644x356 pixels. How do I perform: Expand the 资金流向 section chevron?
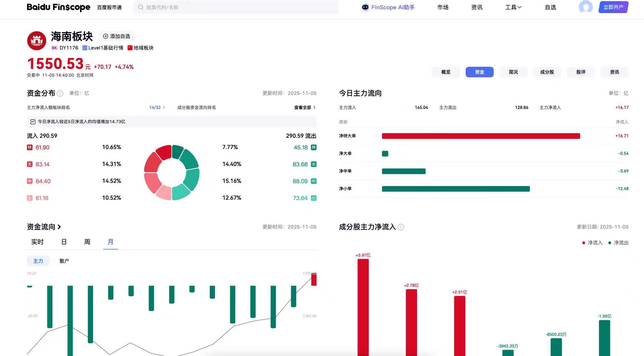tap(59, 227)
